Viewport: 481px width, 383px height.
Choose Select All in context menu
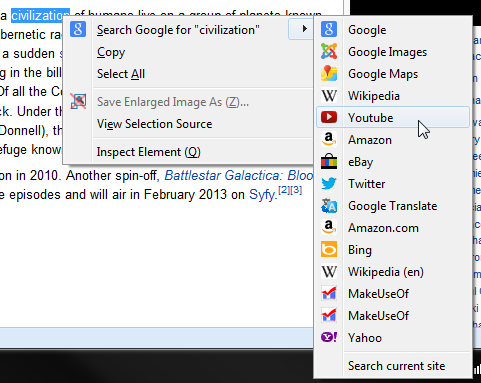[121, 74]
